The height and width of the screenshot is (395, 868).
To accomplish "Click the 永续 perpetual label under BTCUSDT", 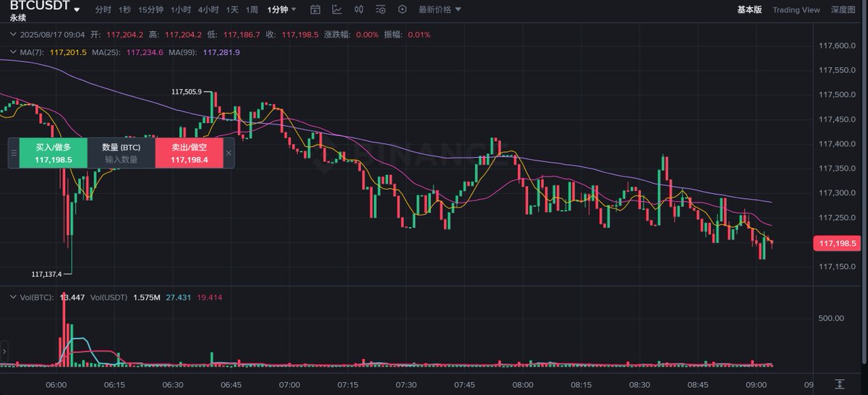I will (17, 18).
